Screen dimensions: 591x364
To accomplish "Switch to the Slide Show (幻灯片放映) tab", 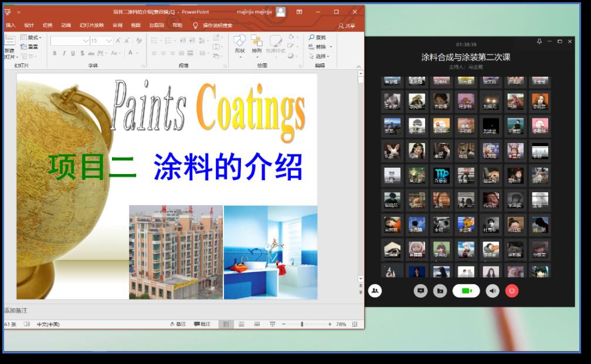I will click(91, 25).
